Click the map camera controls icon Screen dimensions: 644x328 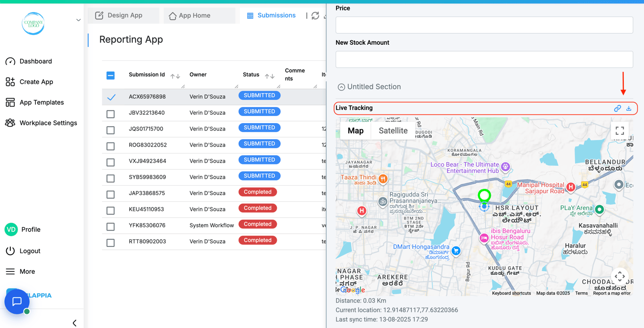[619, 276]
